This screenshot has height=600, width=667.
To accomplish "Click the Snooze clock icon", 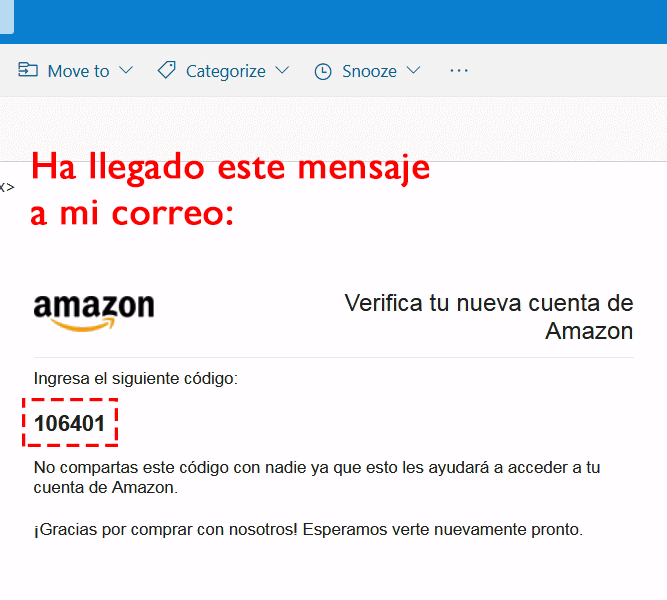I will [323, 71].
